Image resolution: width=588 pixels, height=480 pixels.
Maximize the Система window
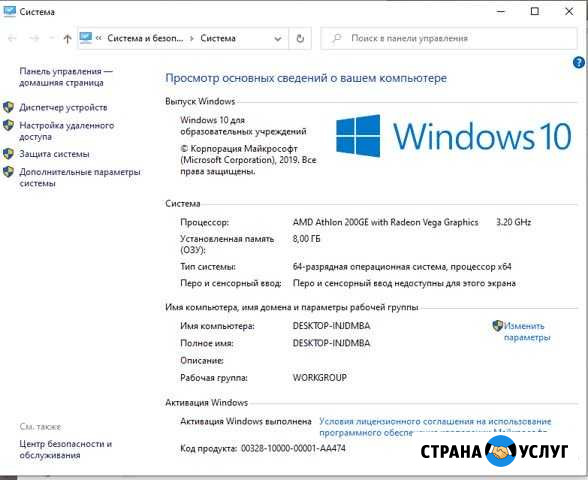535,12
